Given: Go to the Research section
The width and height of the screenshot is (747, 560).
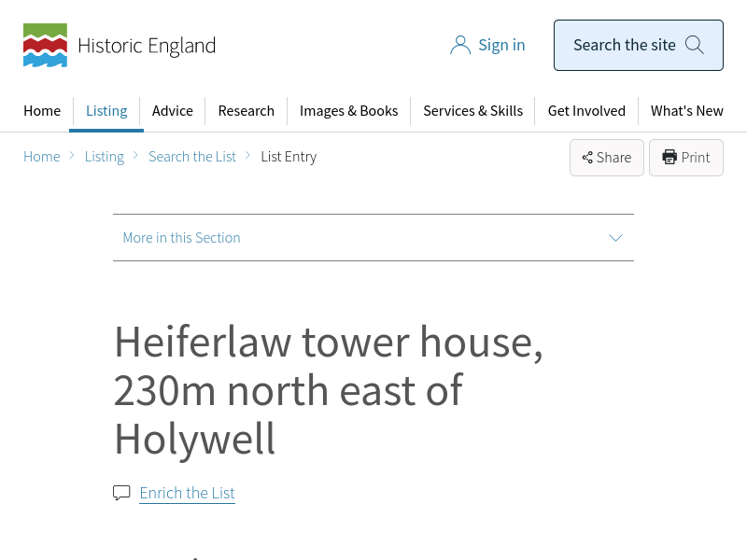Looking at the screenshot, I should point(247,110).
